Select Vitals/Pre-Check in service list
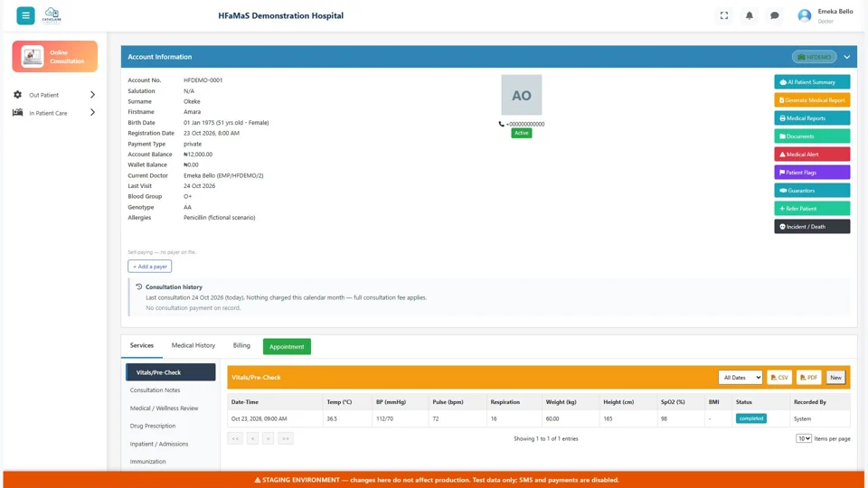868x488 pixels. point(171,372)
